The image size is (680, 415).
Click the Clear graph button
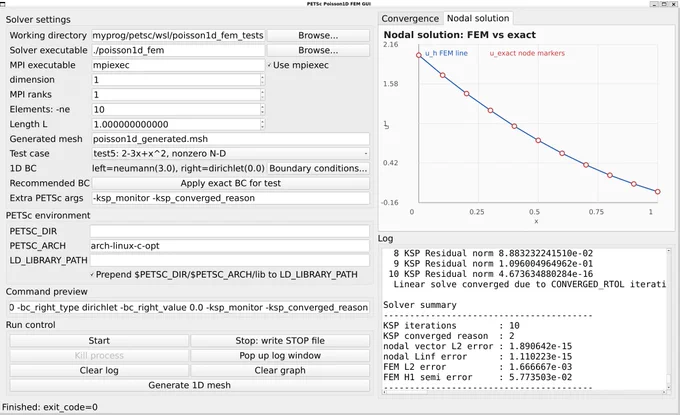280,370
